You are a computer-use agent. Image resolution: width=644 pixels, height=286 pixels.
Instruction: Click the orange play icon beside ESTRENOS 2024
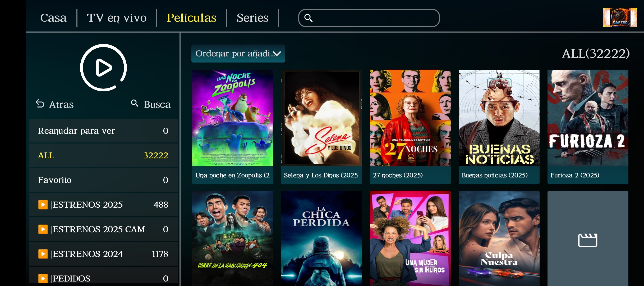[43, 254]
